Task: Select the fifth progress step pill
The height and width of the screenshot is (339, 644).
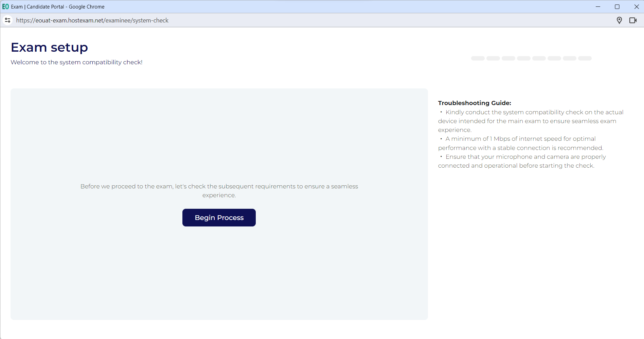Action: 539,58
